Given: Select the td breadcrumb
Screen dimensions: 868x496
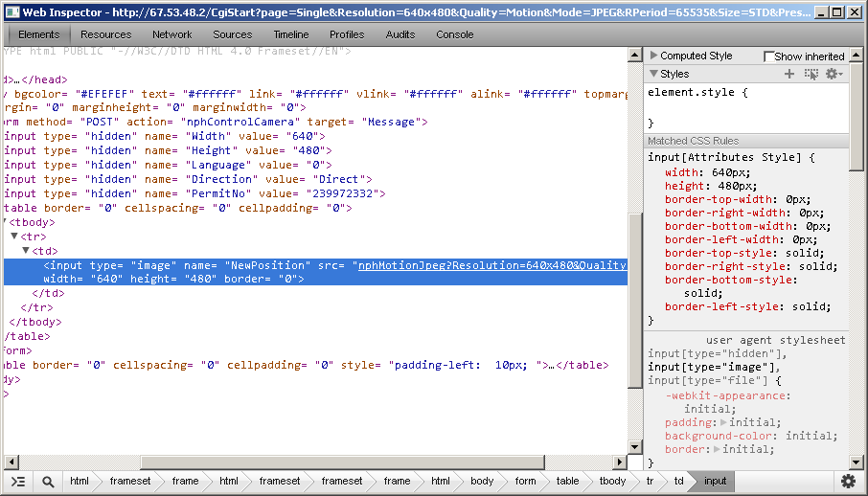Looking at the screenshot, I should click(678, 481).
